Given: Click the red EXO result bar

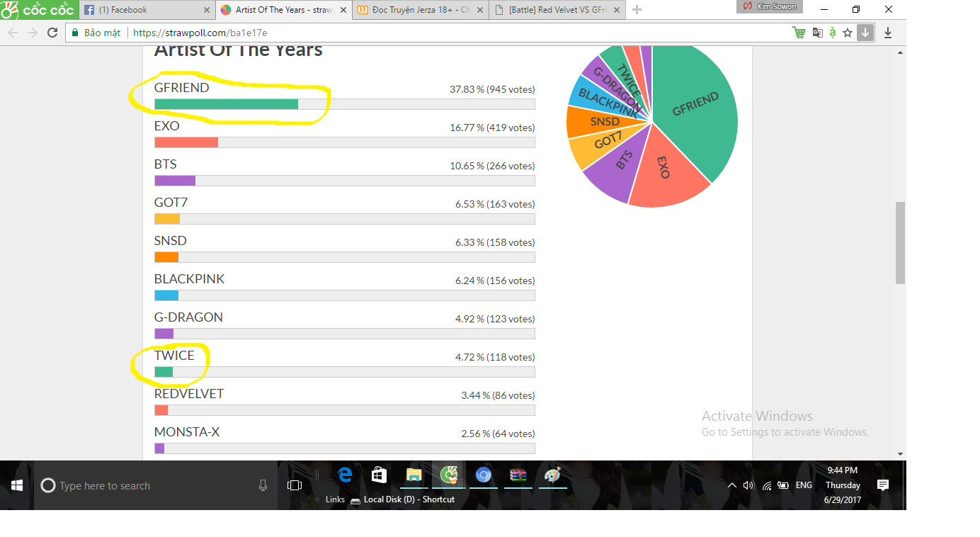Looking at the screenshot, I should (x=186, y=142).
